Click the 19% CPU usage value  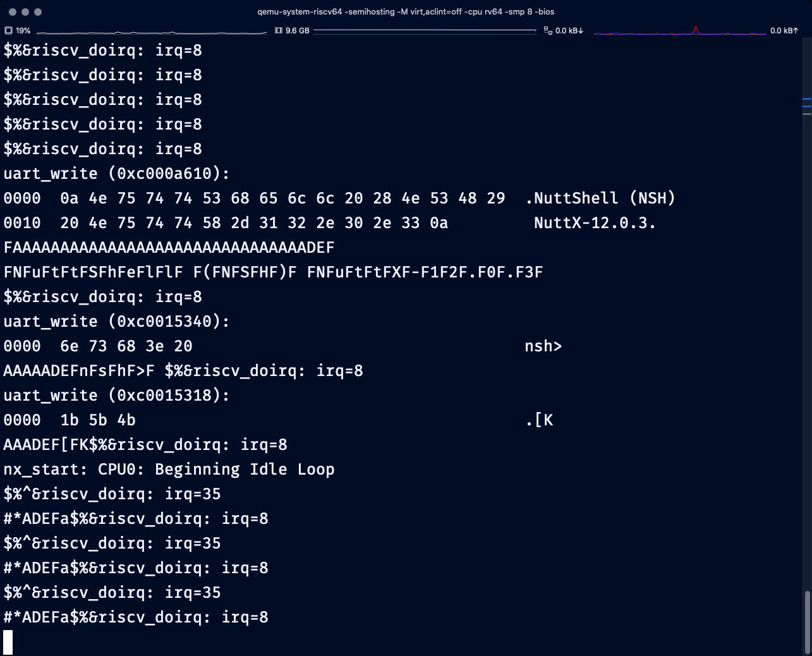pyautogui.click(x=23, y=30)
